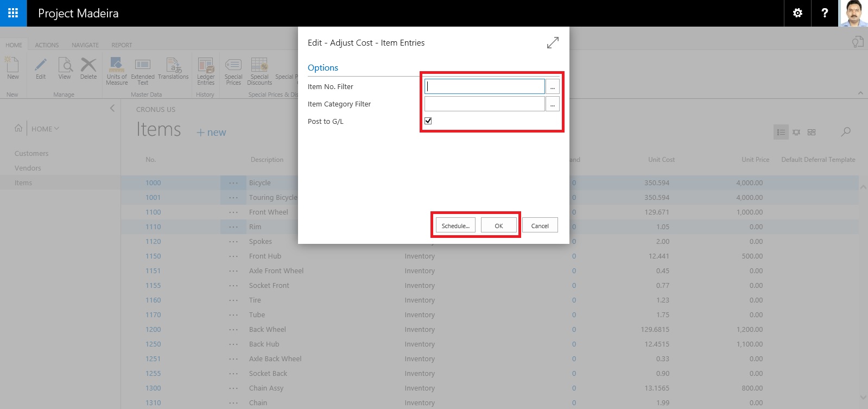The height and width of the screenshot is (409, 868).
Task: Cancel the Adjust Cost dialog
Action: click(x=540, y=225)
